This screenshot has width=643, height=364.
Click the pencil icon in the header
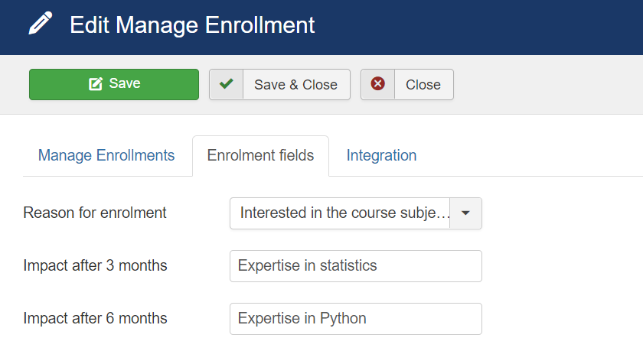pos(41,24)
